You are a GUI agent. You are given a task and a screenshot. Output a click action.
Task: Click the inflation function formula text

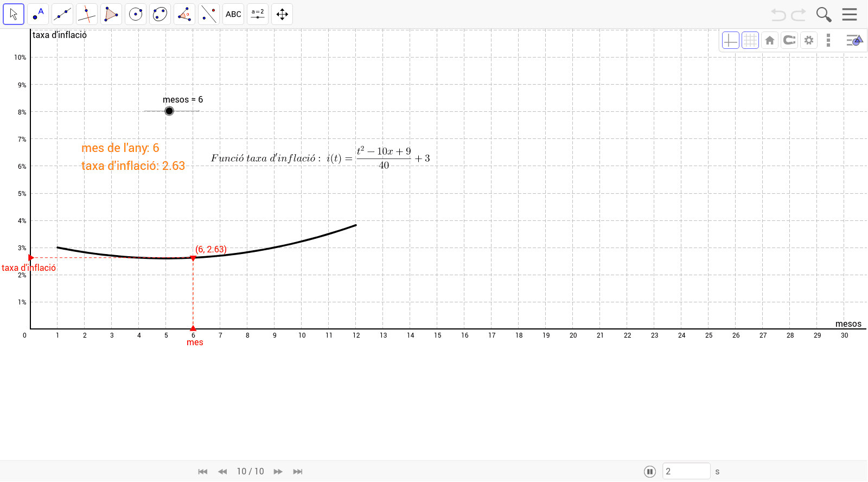click(320, 158)
